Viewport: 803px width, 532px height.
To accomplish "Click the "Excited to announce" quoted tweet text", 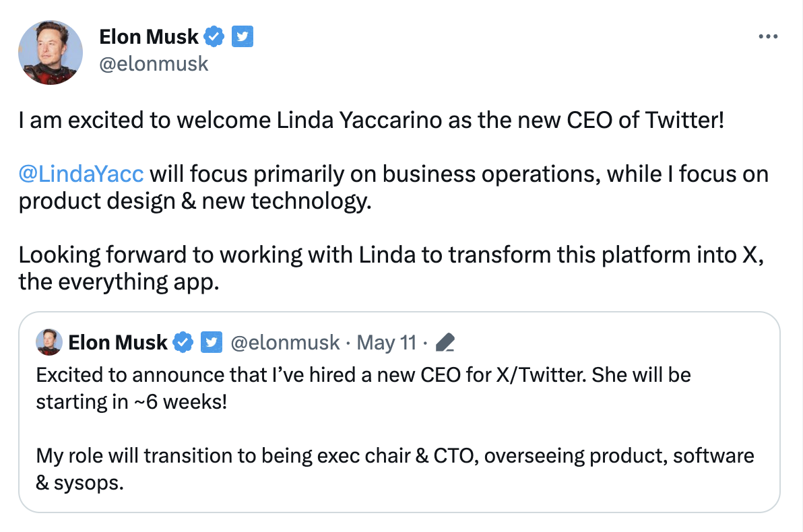I will pos(363,374).
